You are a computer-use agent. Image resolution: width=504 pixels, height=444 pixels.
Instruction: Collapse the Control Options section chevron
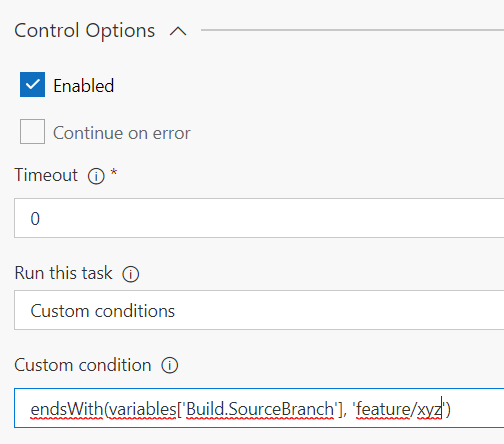click(178, 31)
